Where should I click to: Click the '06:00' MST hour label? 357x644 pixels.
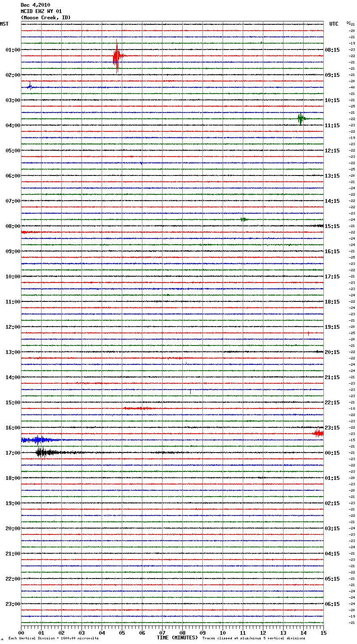coord(13,176)
